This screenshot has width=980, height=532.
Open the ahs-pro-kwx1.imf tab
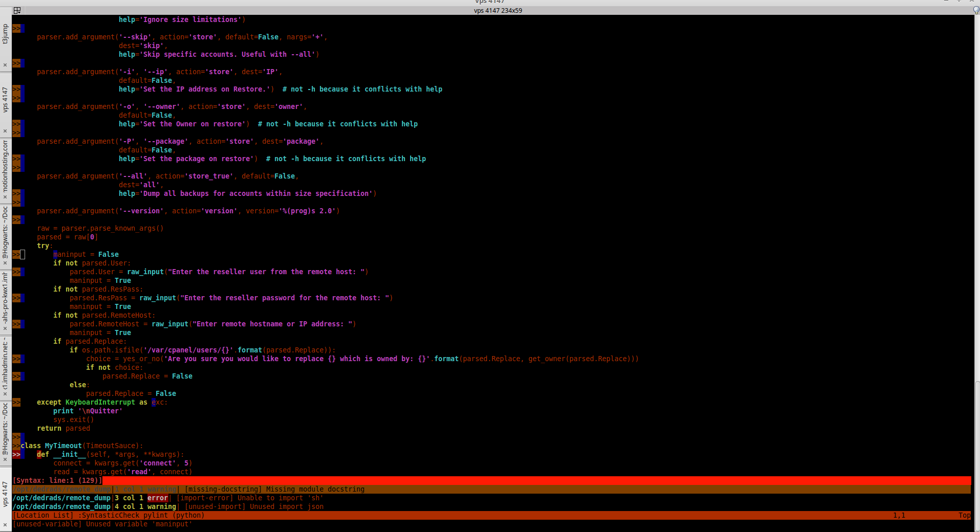tap(5, 297)
